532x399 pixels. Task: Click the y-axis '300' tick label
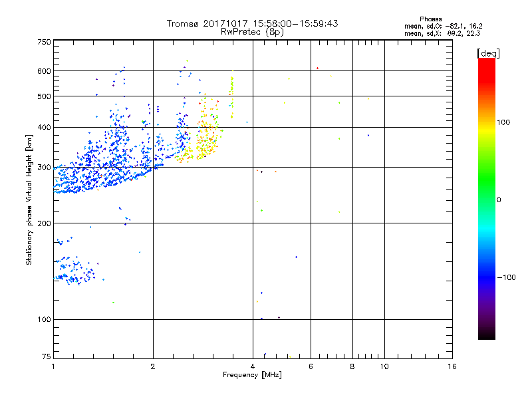coord(44,167)
